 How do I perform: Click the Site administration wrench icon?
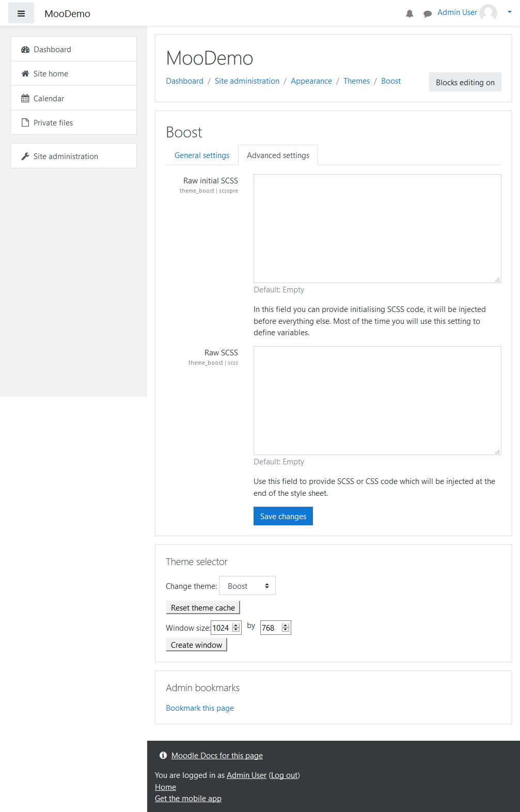[x=25, y=157]
